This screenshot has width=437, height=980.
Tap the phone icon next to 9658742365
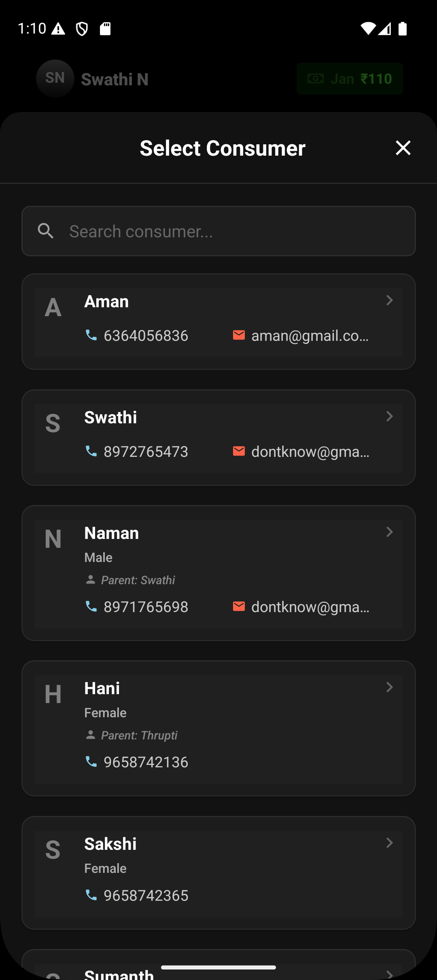click(x=91, y=895)
